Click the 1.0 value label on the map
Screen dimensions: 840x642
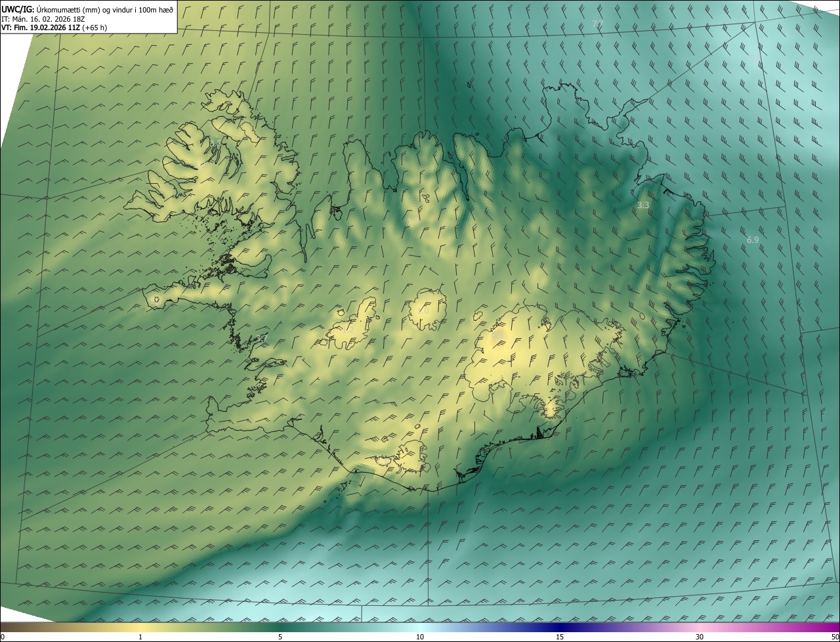[423, 311]
